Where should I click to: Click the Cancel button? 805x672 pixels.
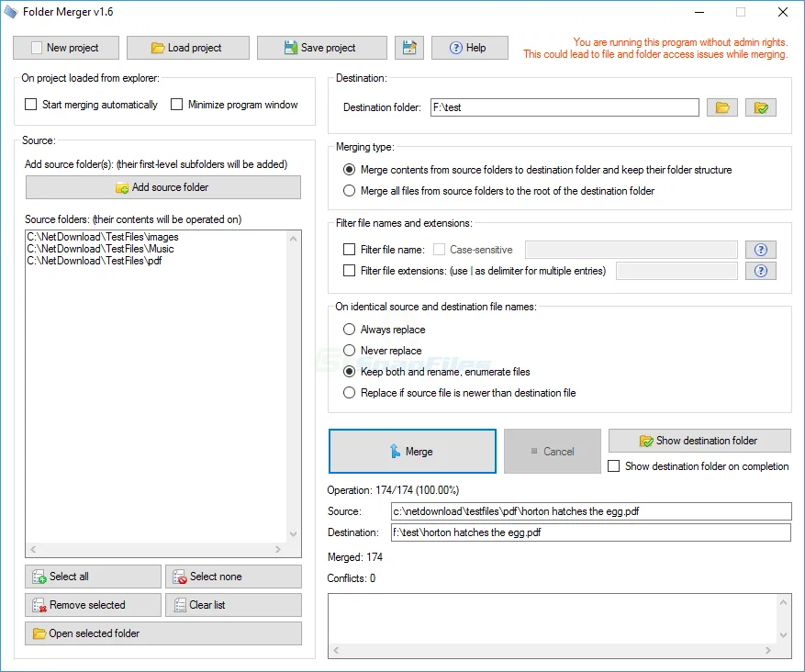(x=553, y=452)
